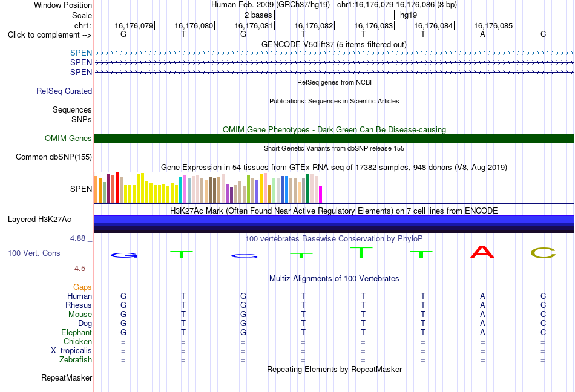Click the OMIM Genes track label
The image size is (575, 392).
pyautogui.click(x=68, y=138)
